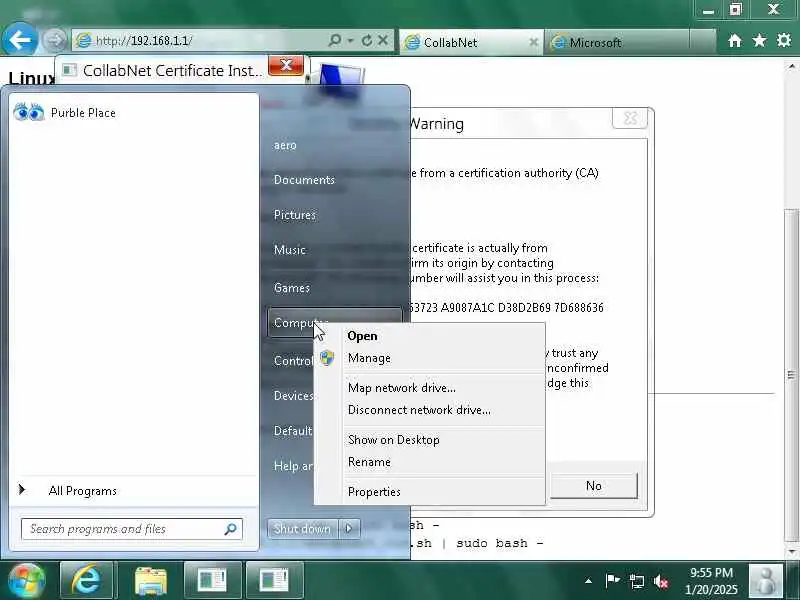Select Disconnect network drive...
Viewport: 800px width, 600px height.
[x=429, y=410]
